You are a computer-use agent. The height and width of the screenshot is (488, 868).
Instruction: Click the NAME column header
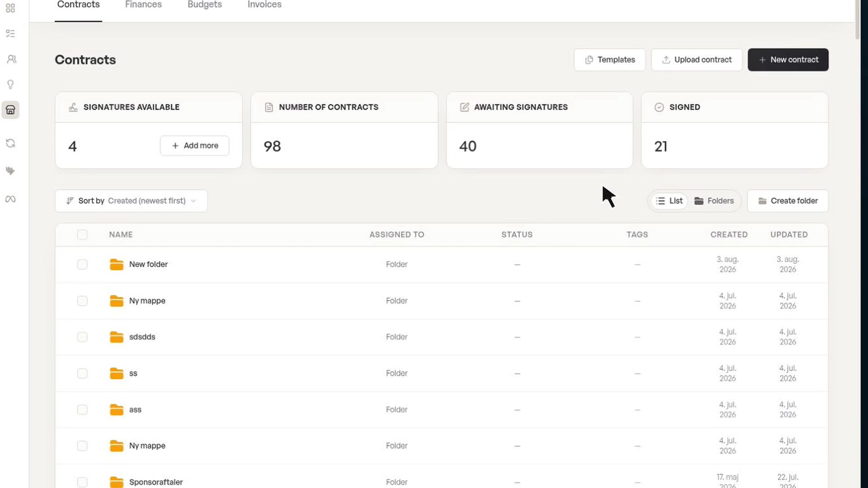click(121, 235)
